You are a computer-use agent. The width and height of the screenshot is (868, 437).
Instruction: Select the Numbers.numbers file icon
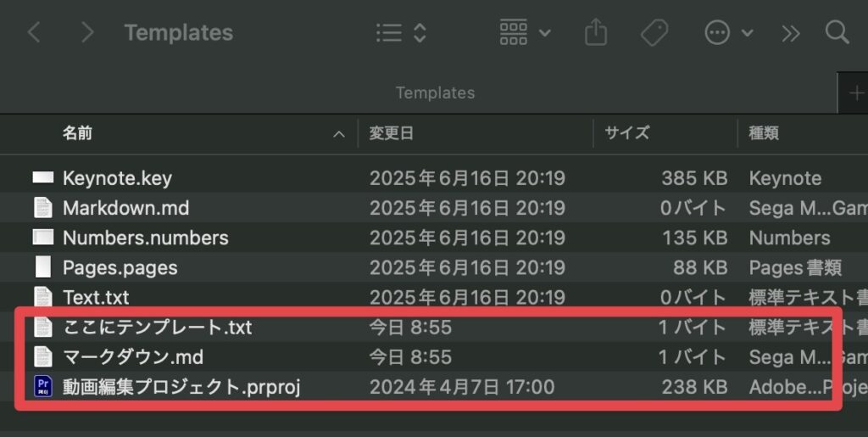click(43, 238)
